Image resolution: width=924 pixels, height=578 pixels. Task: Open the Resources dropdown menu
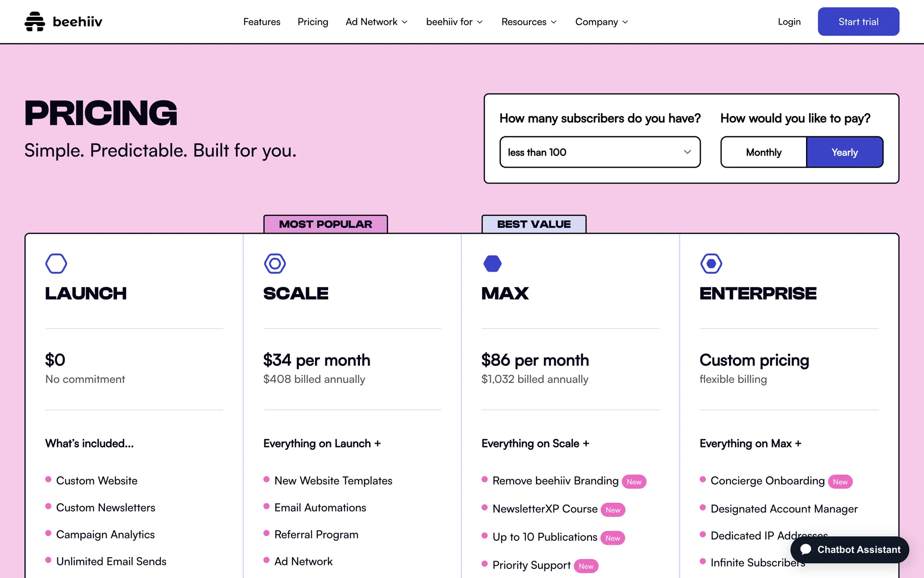[x=529, y=22]
